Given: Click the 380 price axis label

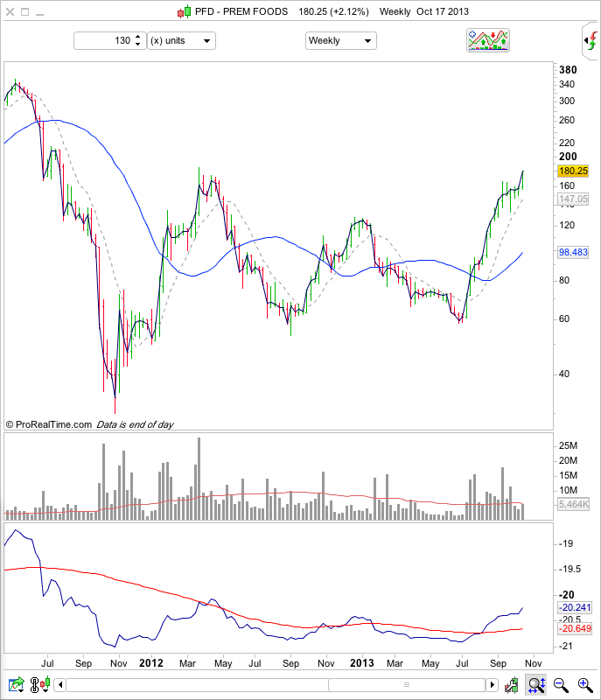Looking at the screenshot, I should click(568, 70).
